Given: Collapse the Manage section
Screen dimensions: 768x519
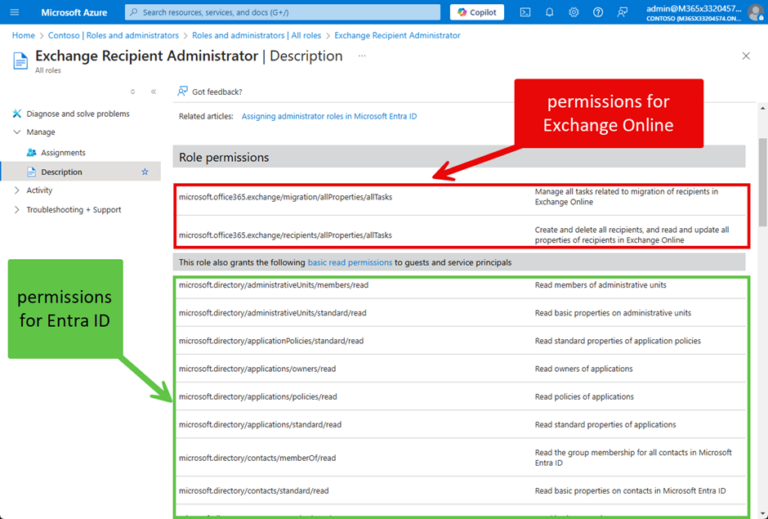Looking at the screenshot, I should click(x=17, y=132).
